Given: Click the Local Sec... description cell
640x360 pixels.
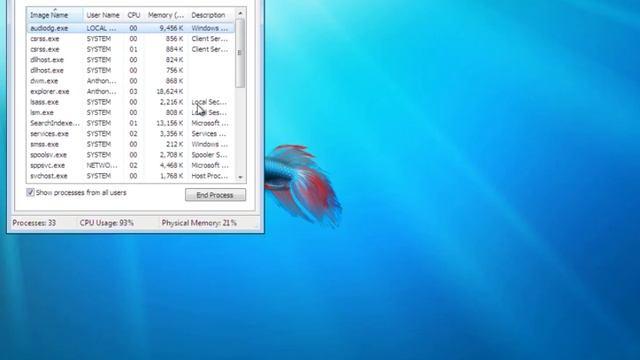Looking at the screenshot, I should pyautogui.click(x=209, y=102).
